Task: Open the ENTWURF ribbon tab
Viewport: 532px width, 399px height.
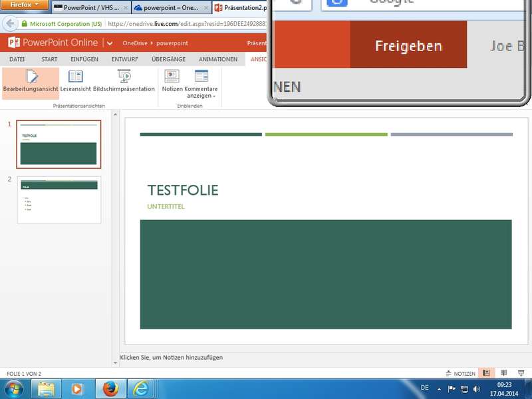Action: (125, 59)
